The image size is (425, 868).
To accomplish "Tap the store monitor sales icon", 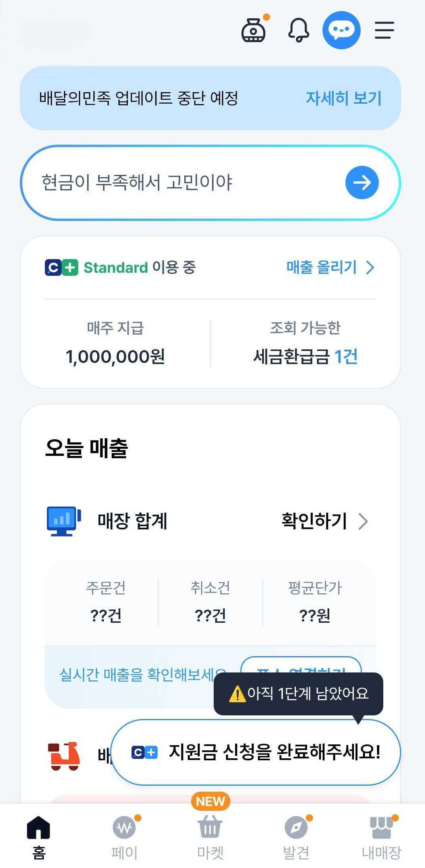I will pos(64,521).
